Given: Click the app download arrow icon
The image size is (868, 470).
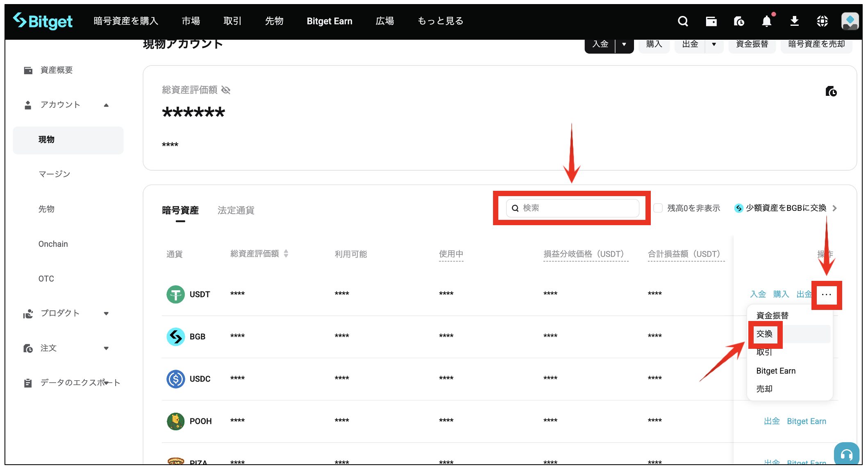Looking at the screenshot, I should (794, 21).
